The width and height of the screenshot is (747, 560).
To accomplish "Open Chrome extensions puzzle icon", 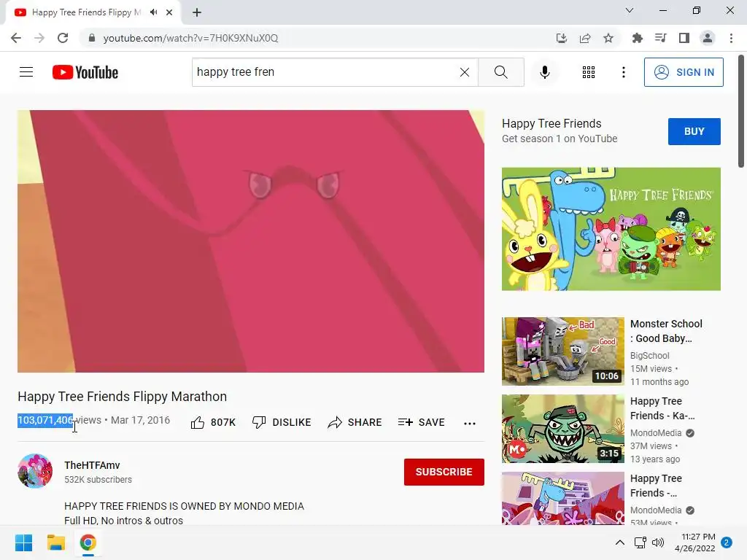I will (637, 38).
